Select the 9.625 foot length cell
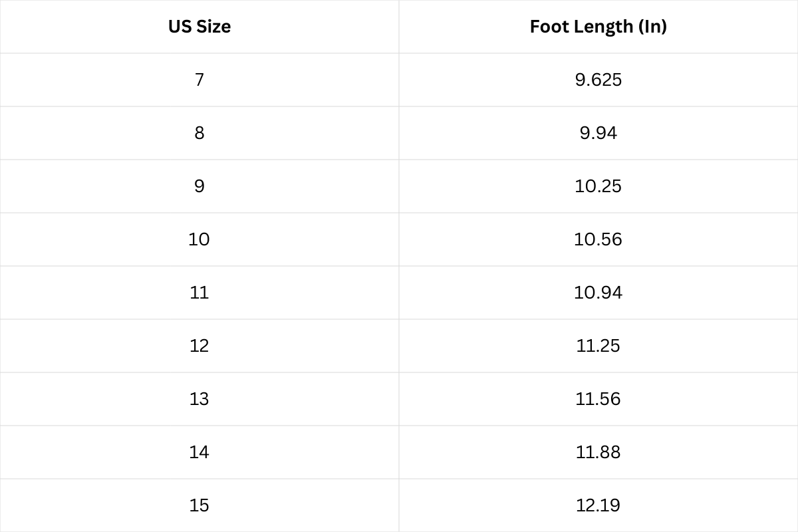 point(598,80)
